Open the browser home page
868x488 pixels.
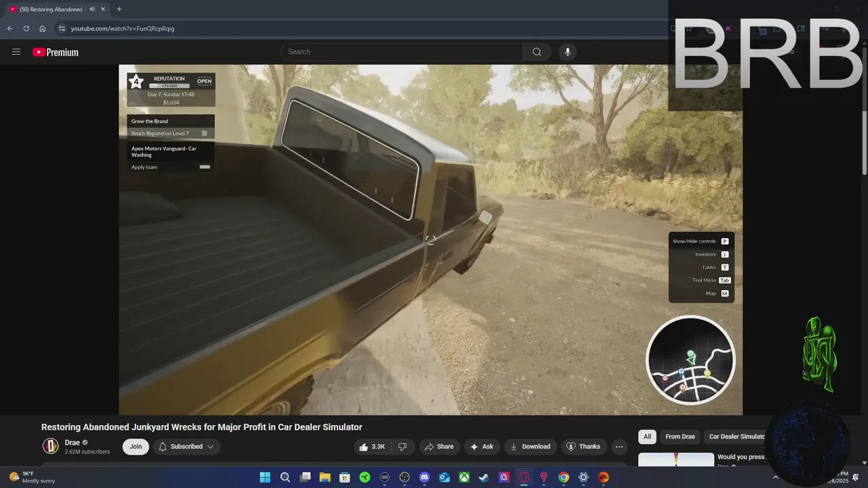[42, 28]
